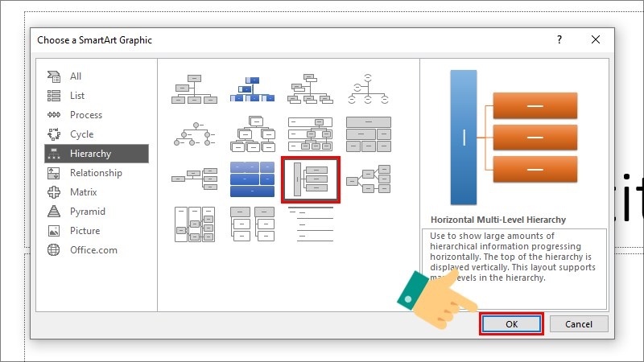The width and height of the screenshot is (644, 362).
Task: Select the blue Architecture Layout thumbnail
Action: coord(252,179)
